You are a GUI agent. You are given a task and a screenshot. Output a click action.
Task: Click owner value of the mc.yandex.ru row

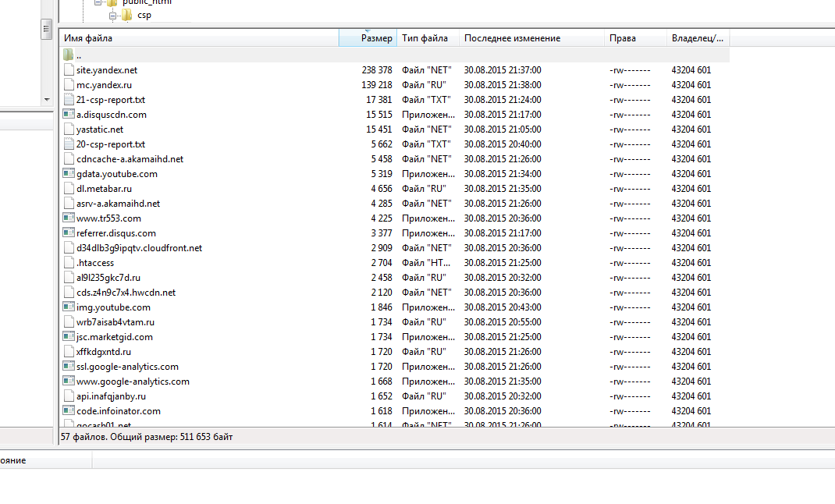tap(691, 85)
